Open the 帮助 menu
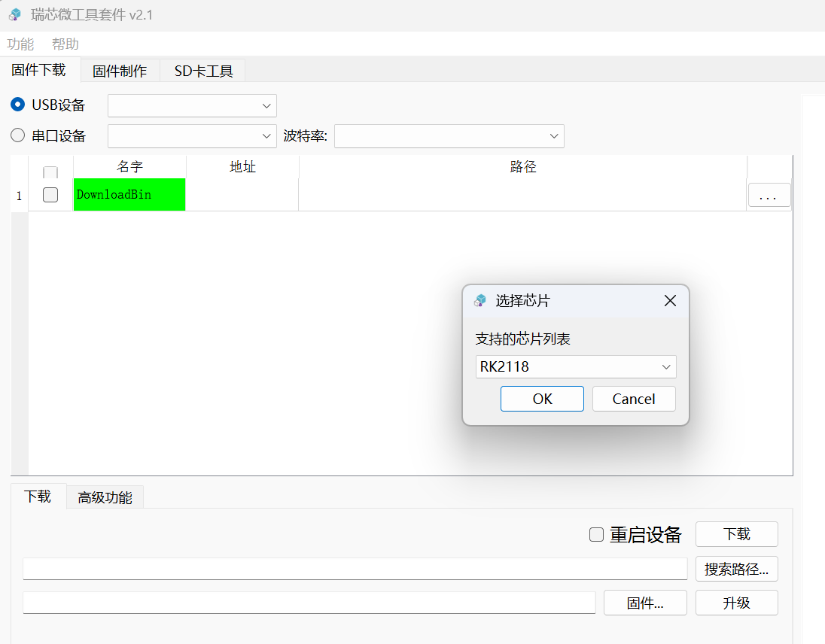Image resolution: width=825 pixels, height=644 pixels. (x=64, y=43)
